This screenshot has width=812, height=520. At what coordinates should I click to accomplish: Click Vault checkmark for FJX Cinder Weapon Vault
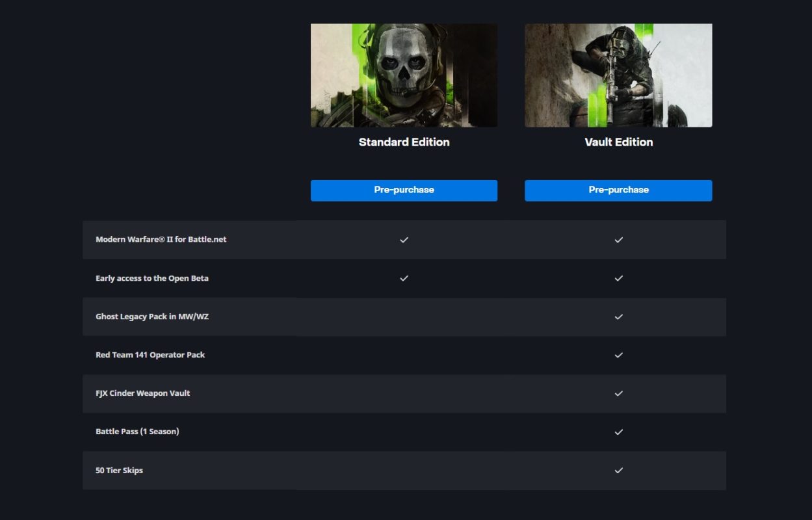(618, 393)
